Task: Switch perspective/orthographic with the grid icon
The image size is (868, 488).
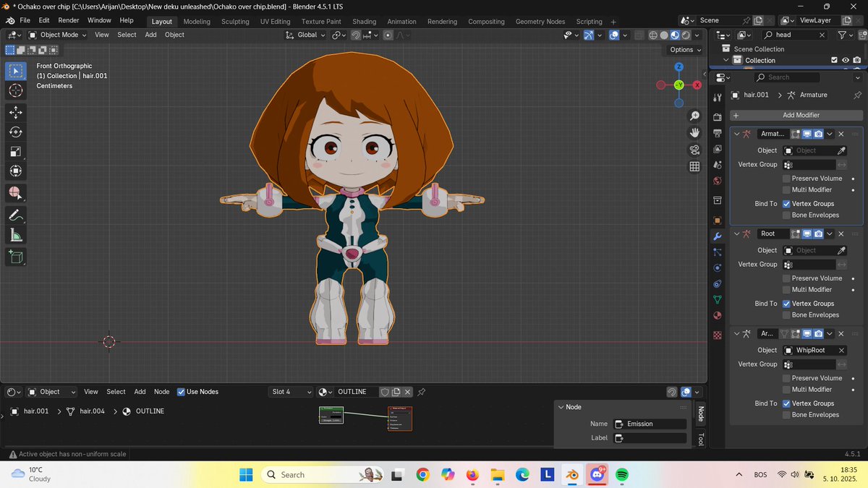Action: (694, 166)
